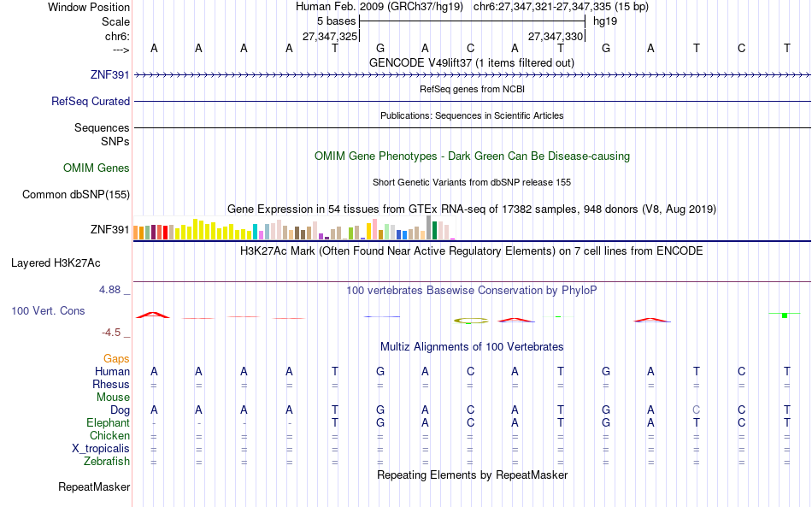Image resolution: width=812 pixels, height=507 pixels.
Task: Select the X_tropicalis alignment row label
Action: pos(101,449)
